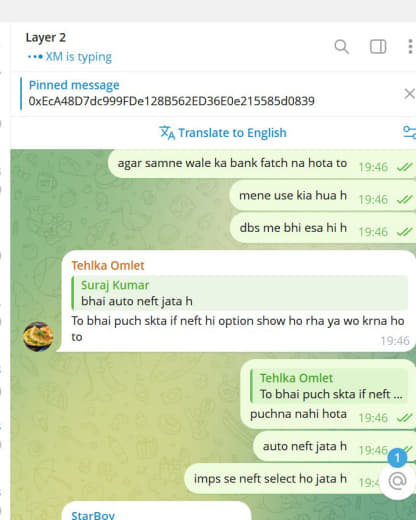Open the Layer 2 chat title
This screenshot has height=520, width=416.
[46, 38]
